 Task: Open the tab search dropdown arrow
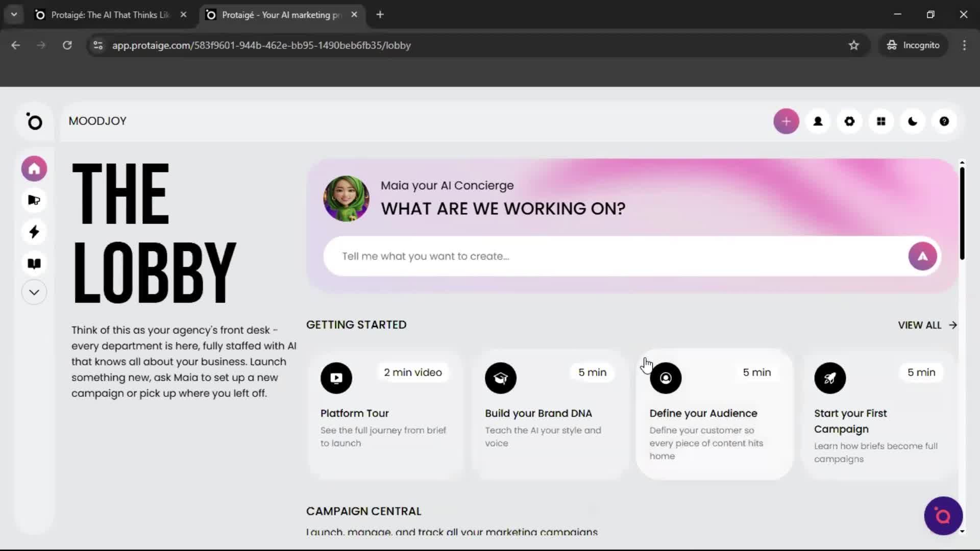tap(14, 15)
